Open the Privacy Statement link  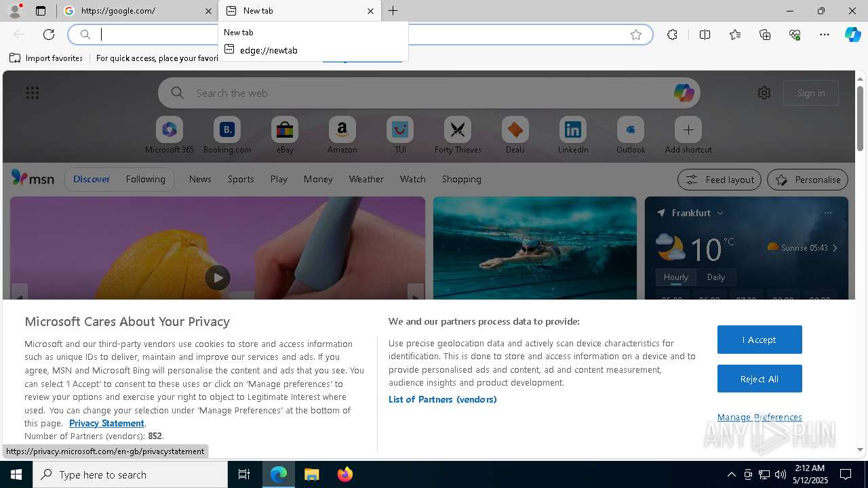106,423
